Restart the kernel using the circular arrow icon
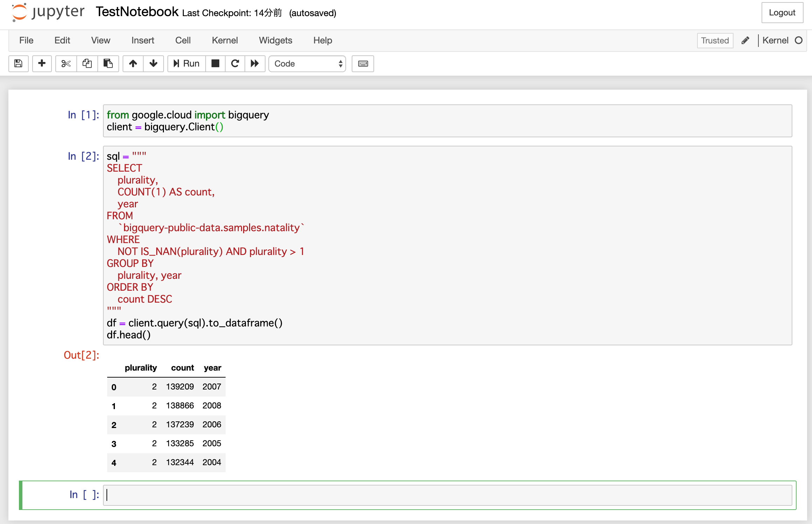812x524 pixels. tap(235, 64)
